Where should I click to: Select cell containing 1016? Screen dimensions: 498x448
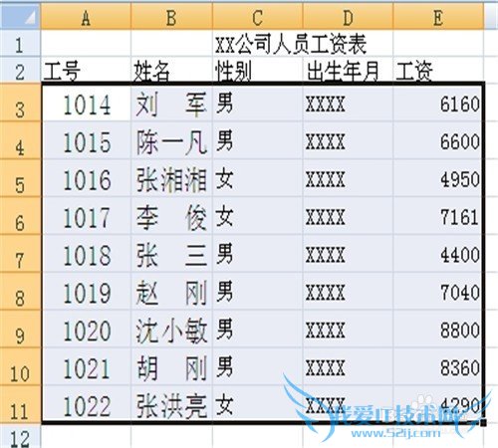pyautogui.click(x=86, y=178)
